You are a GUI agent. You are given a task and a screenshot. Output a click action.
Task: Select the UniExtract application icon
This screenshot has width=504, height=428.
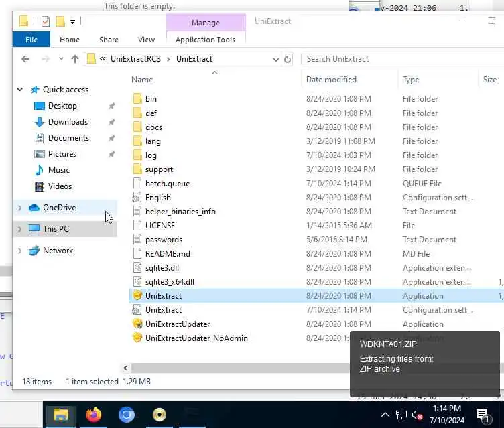(x=137, y=295)
